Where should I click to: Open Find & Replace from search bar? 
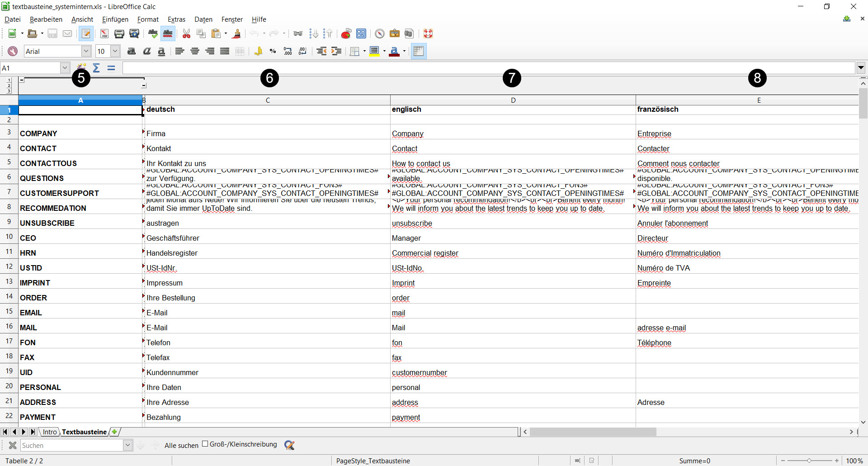[x=289, y=445]
